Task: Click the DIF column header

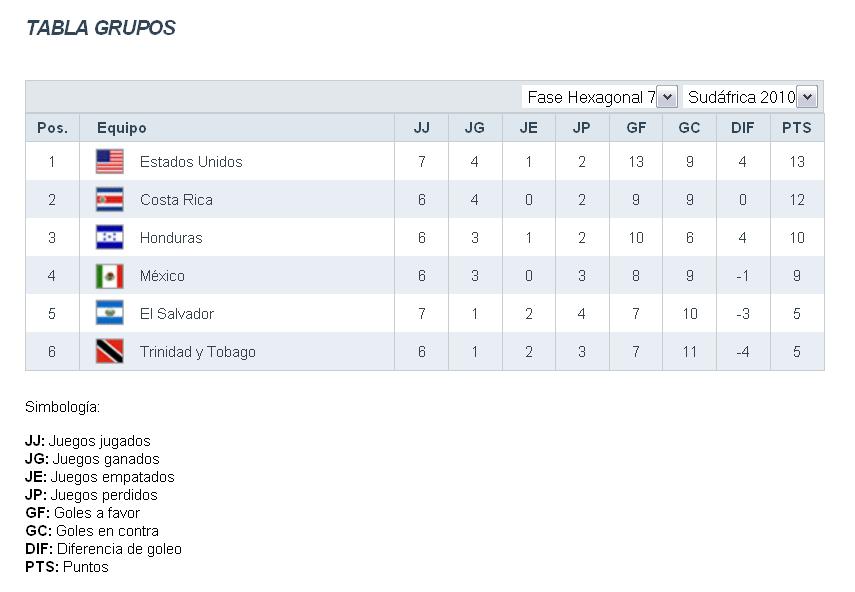Action: pos(742,128)
